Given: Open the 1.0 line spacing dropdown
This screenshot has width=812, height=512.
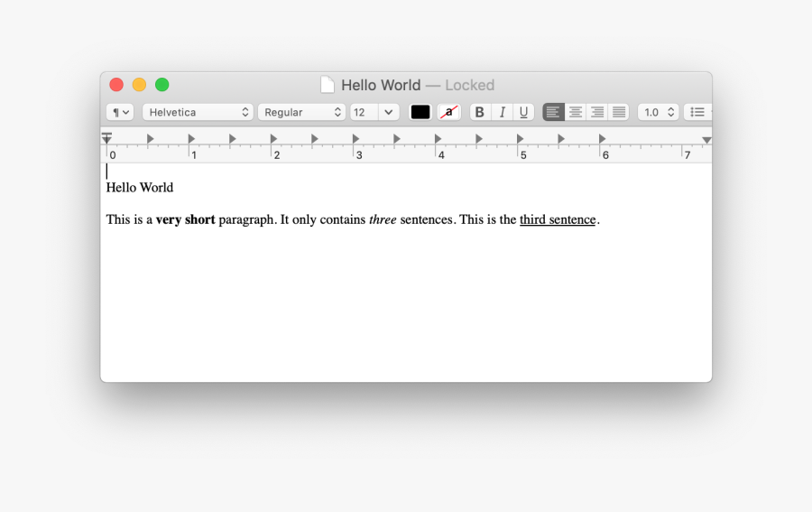Looking at the screenshot, I should pos(658,112).
